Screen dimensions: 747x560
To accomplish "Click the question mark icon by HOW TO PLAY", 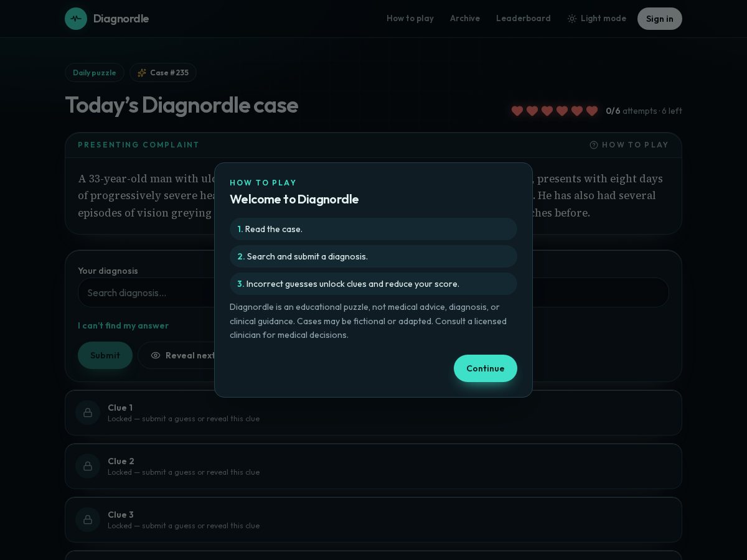I will coord(594,145).
